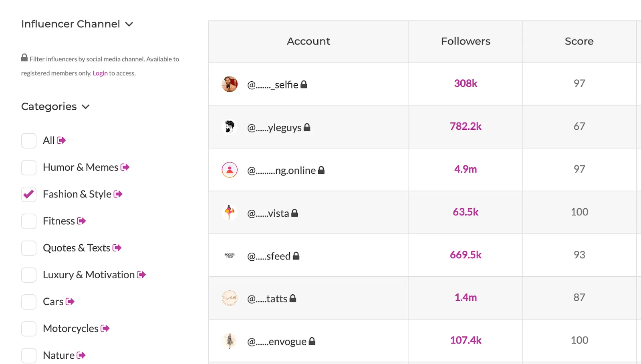Screen dimensions: 641x364
Task: Open the Cars category arrow icon
Action: (x=71, y=302)
